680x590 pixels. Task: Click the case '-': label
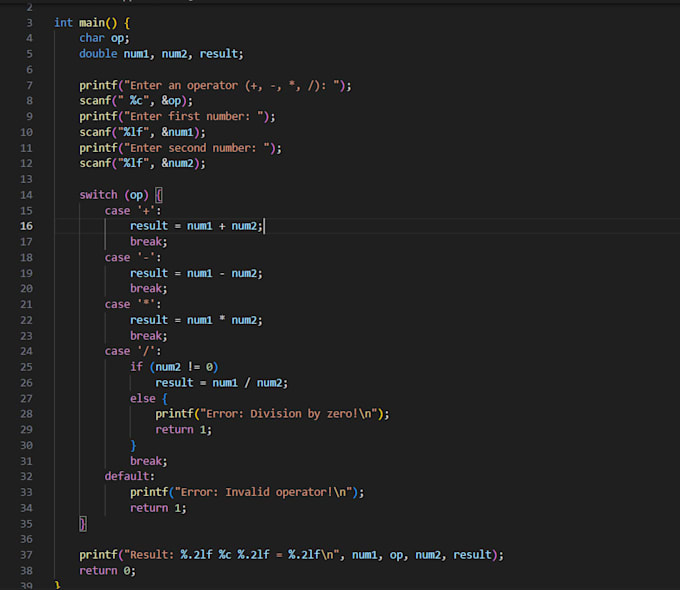point(133,258)
